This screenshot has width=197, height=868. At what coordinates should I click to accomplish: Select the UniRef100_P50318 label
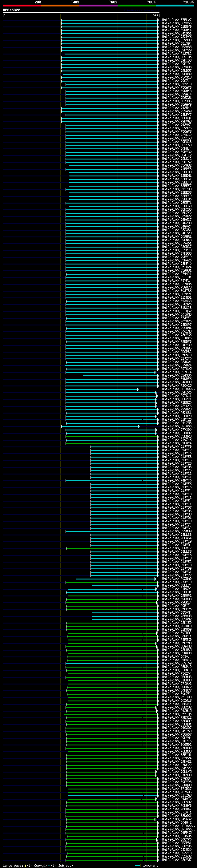click(177, 78)
